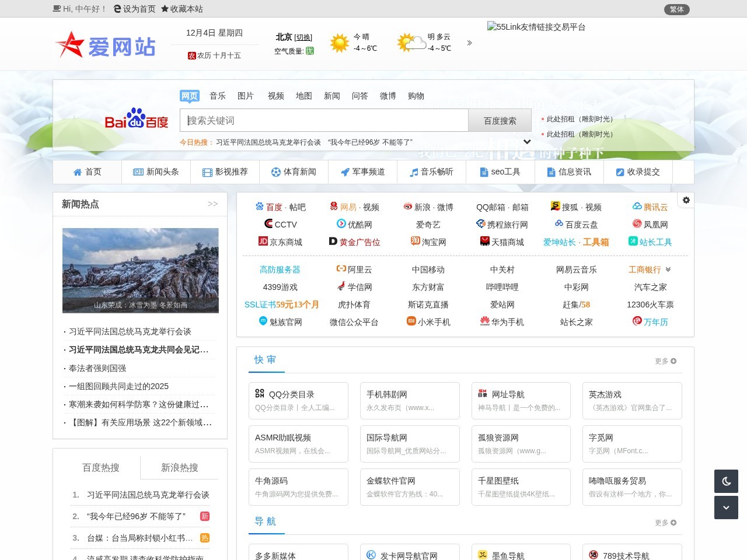Click the 万年历 calendar icon

pos(637,321)
